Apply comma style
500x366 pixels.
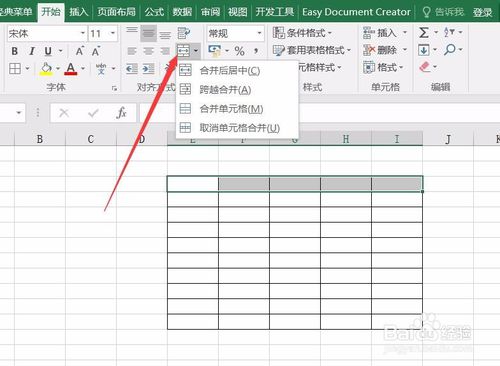pyautogui.click(x=256, y=51)
